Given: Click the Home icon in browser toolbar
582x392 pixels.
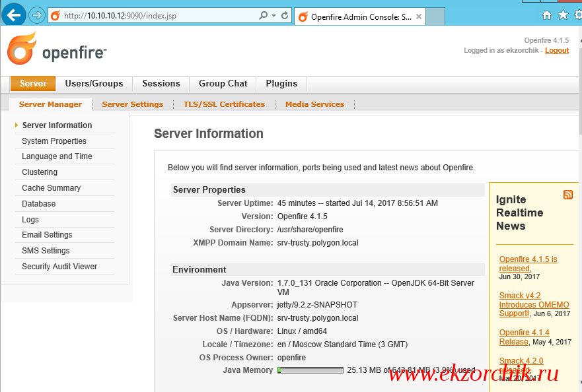Looking at the screenshot, I should point(547,15).
